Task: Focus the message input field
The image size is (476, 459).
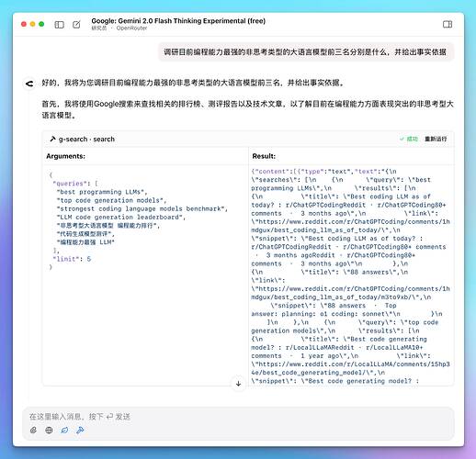Action: click(238, 417)
